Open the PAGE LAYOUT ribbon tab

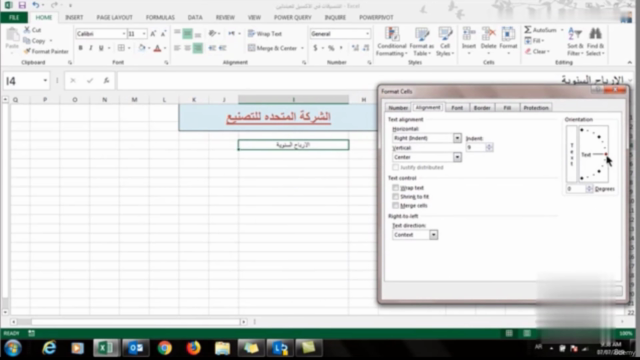[114, 18]
